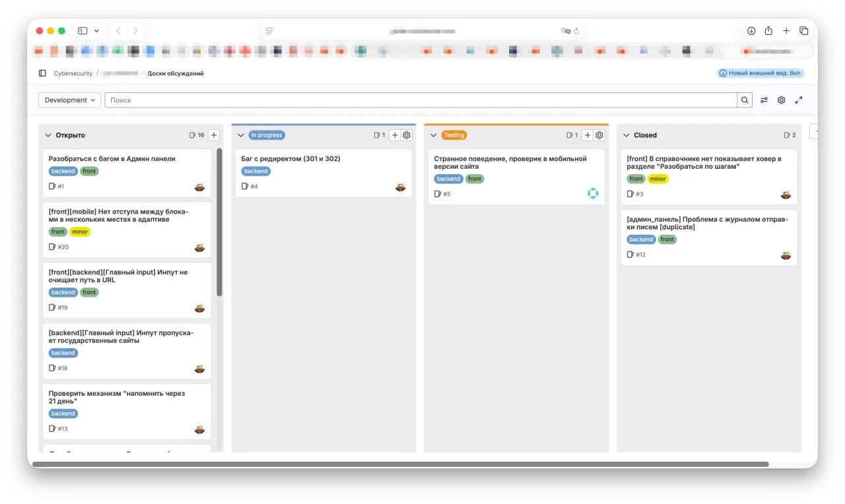Open In progress list settings gear
The image size is (845, 504).
tap(407, 135)
